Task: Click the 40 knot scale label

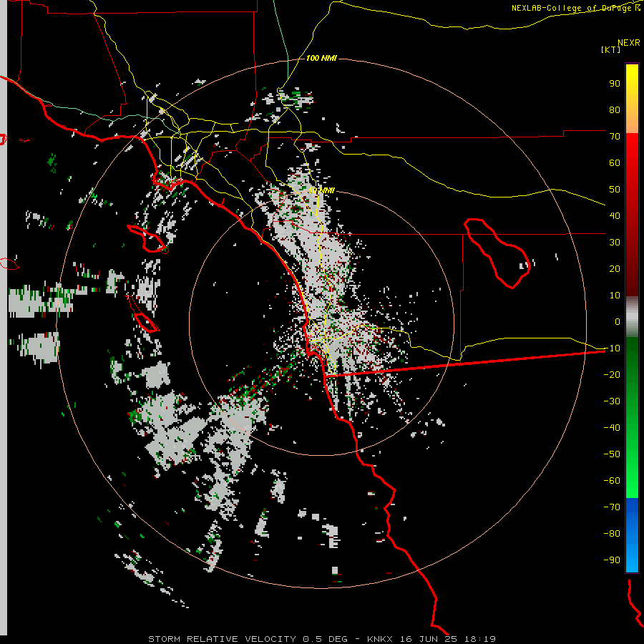Action: (615, 216)
